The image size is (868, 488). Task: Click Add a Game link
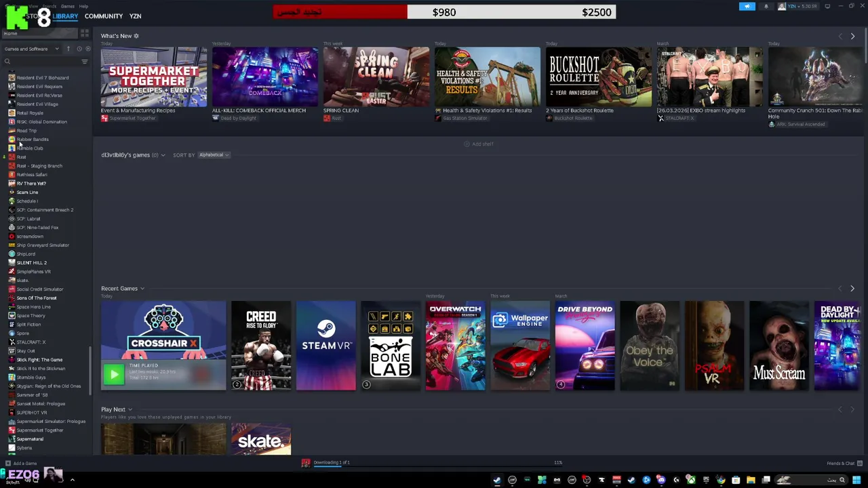(25, 464)
